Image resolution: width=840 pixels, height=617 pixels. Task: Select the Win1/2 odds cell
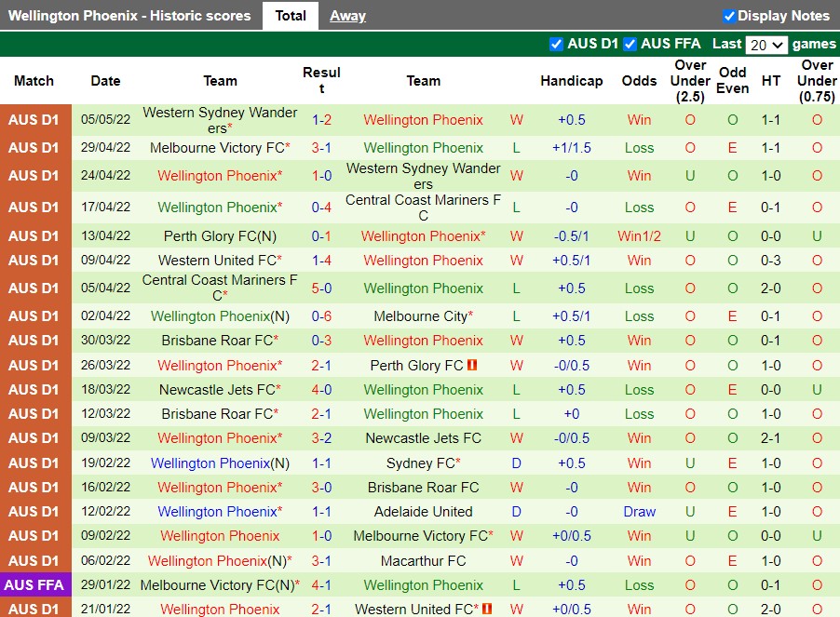pyautogui.click(x=639, y=236)
